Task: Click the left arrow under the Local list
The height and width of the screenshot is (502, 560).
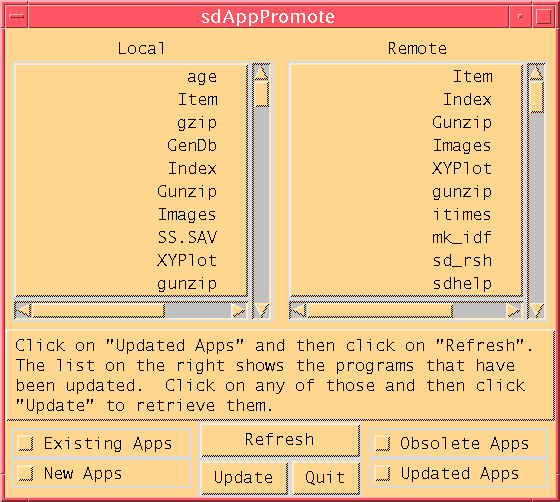Action: point(24,310)
